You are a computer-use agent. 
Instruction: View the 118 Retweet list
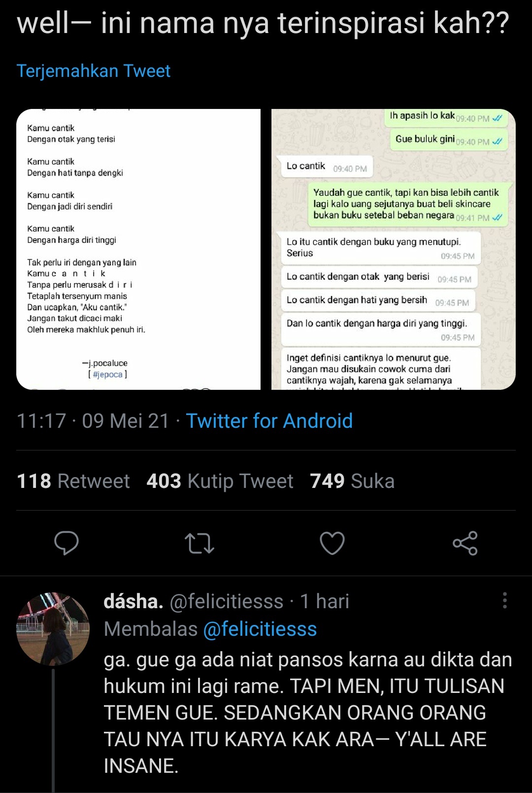[x=73, y=481]
